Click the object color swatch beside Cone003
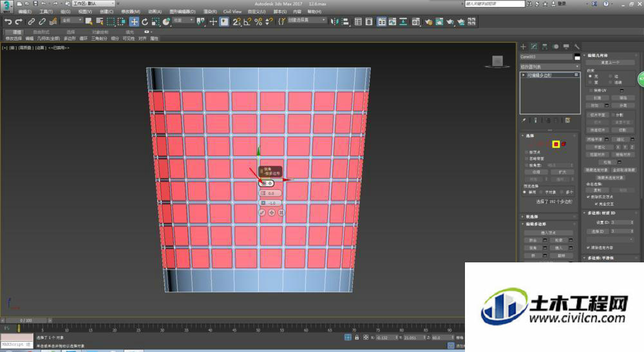The width and height of the screenshot is (644, 352). click(x=577, y=57)
